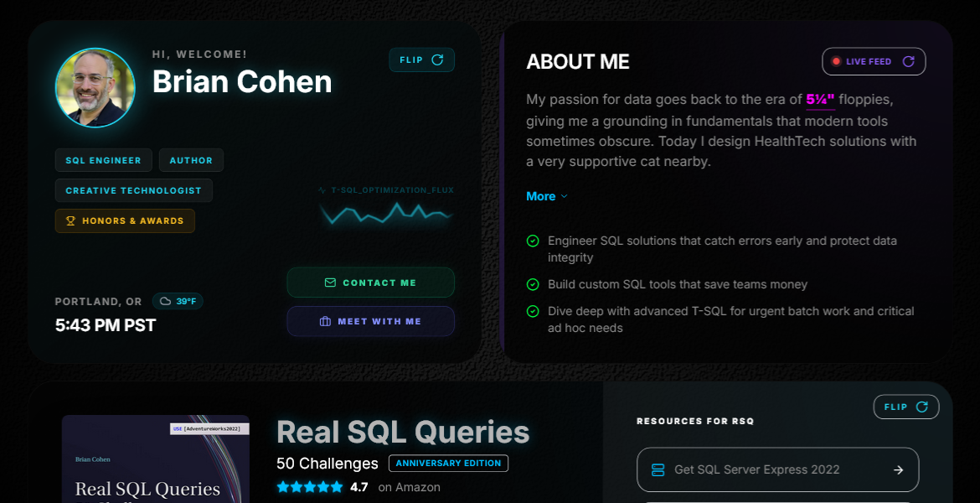Click the database icon for SQL Server Express

(658, 469)
